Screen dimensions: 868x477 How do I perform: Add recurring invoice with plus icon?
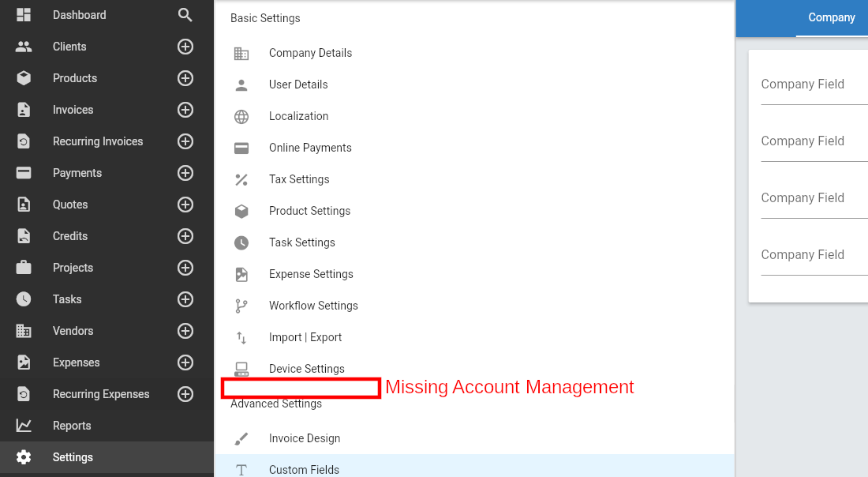click(185, 141)
